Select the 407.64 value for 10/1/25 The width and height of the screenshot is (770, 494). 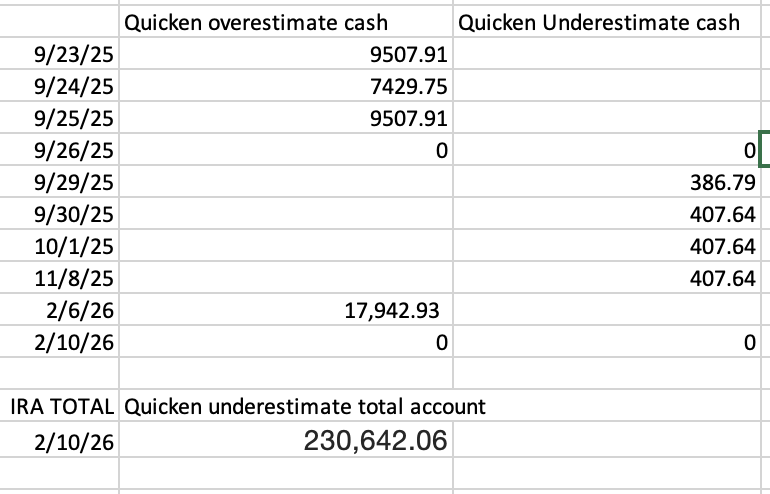[606, 246]
